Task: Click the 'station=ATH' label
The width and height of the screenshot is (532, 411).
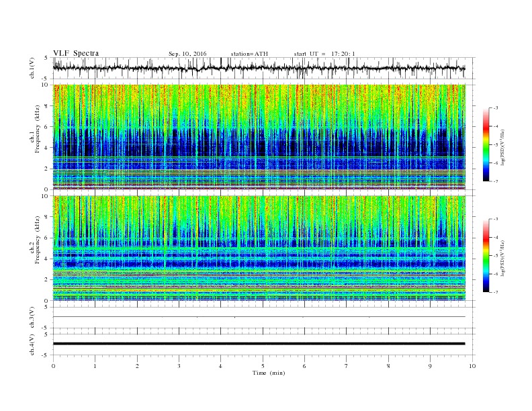Action: click(x=249, y=54)
